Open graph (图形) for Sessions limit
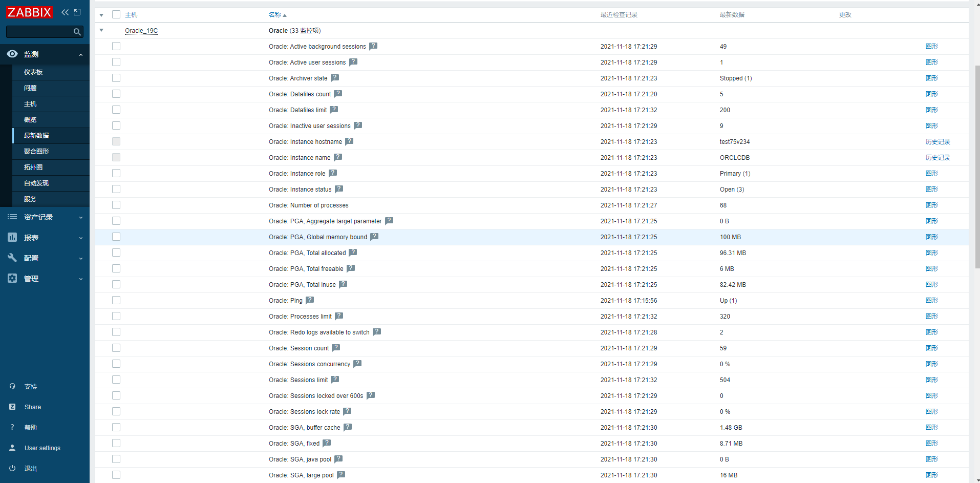Viewport: 980px width, 483px height. click(932, 380)
